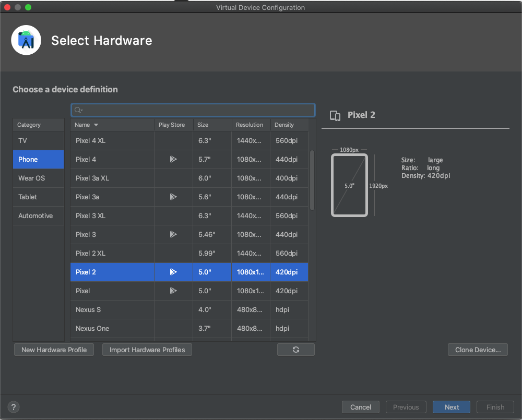Click the 1080x1... resolution cell of Pixel 2
Screen dimensions: 522x420
click(x=251, y=272)
